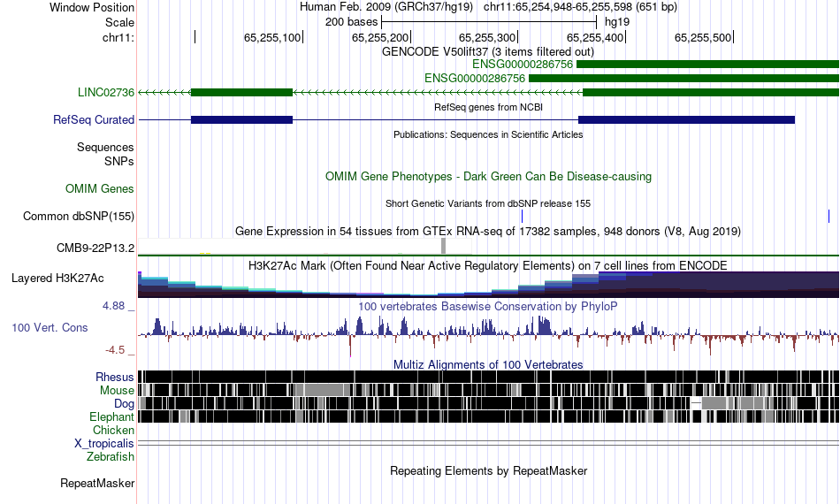The image size is (840, 504).
Task: Click the 200 bases scale bar
Action: pyautogui.click(x=489, y=22)
